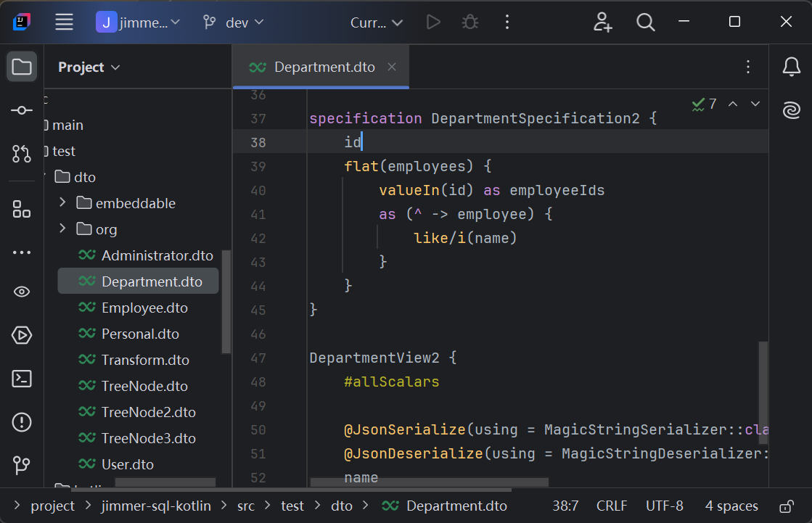
Task: Toggle file read-only lock in status bar
Action: pos(785,506)
